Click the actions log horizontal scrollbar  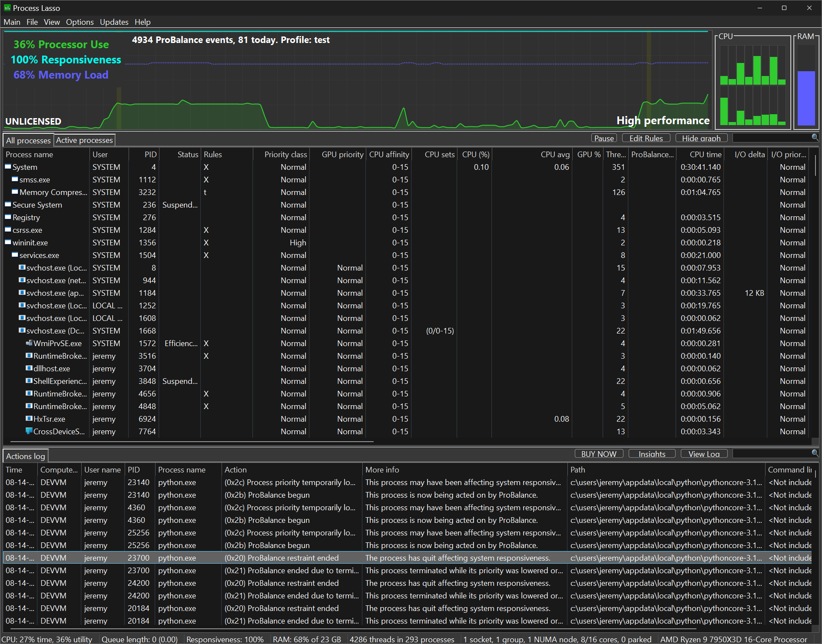pyautogui.click(x=354, y=628)
